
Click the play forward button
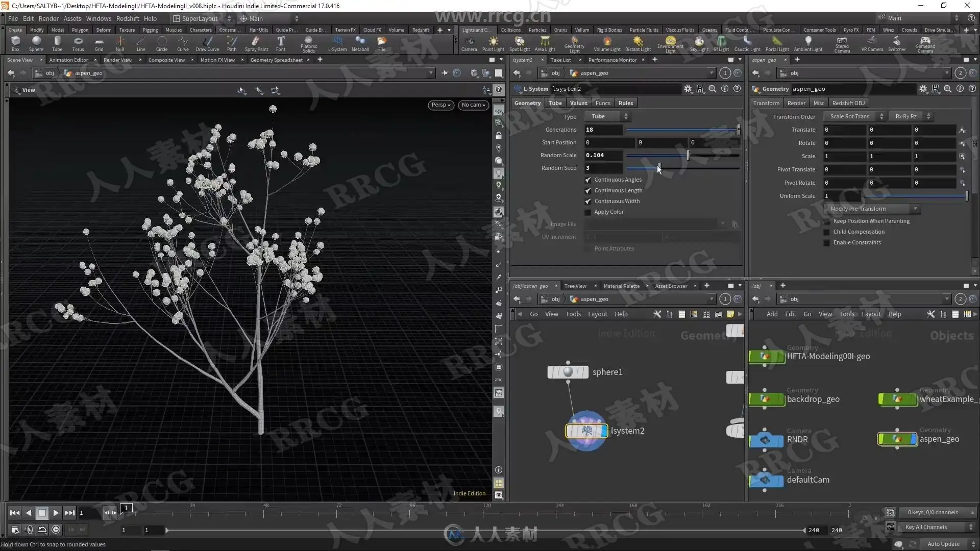(x=56, y=513)
